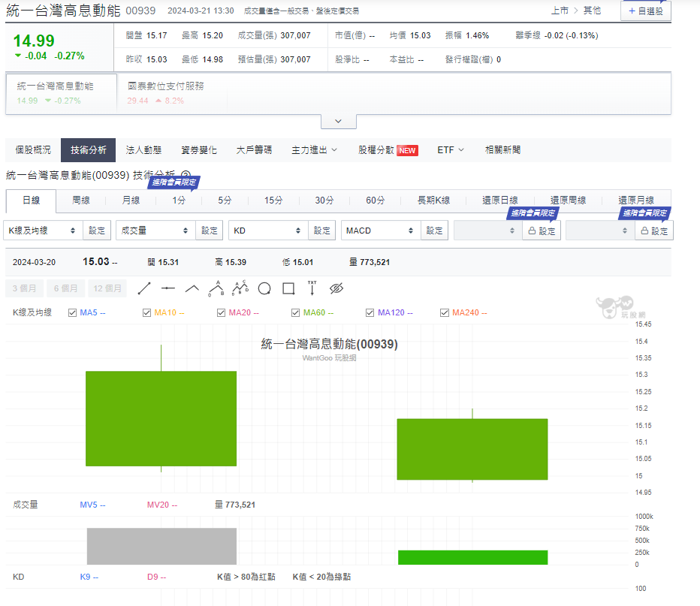Screen dimensions: 700x606
Task: Click the 2024-03-20 green candlestick
Action: point(161,418)
